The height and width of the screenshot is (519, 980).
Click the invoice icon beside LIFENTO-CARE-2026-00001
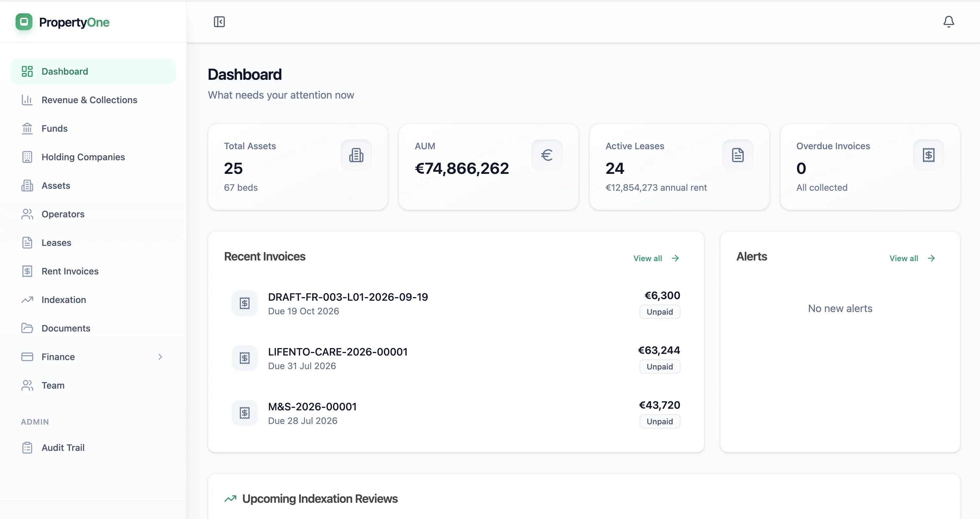[x=245, y=358]
